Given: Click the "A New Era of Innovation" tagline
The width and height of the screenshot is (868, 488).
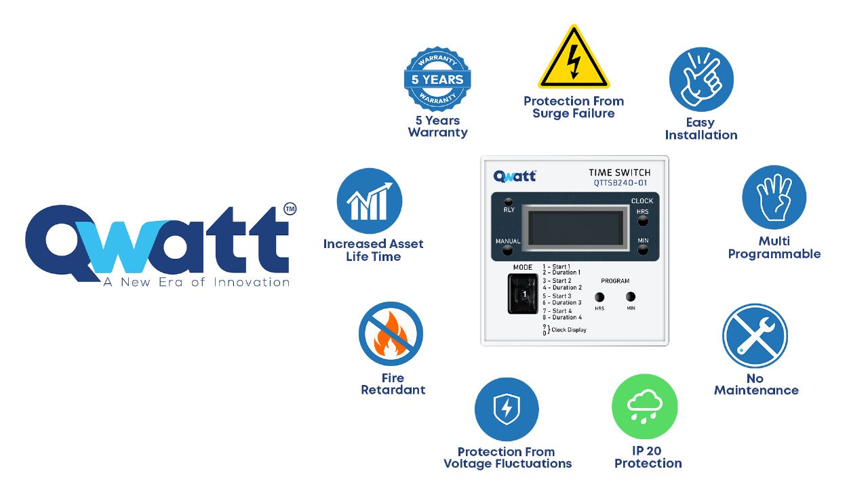Looking at the screenshot, I should point(196,282).
